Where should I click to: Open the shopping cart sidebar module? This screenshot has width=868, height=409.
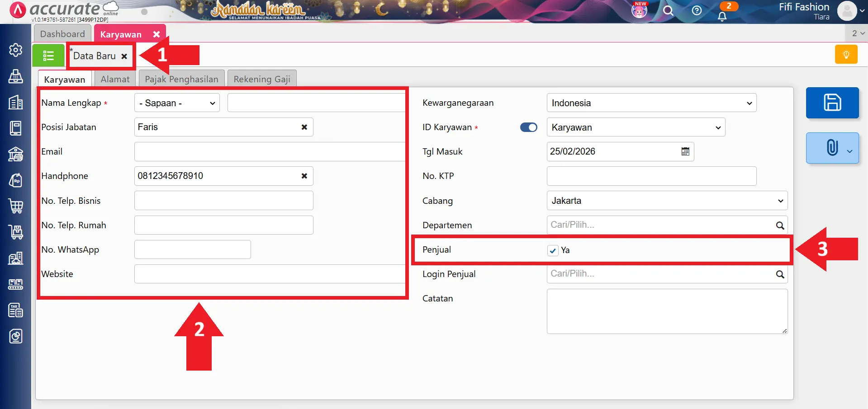click(16, 206)
